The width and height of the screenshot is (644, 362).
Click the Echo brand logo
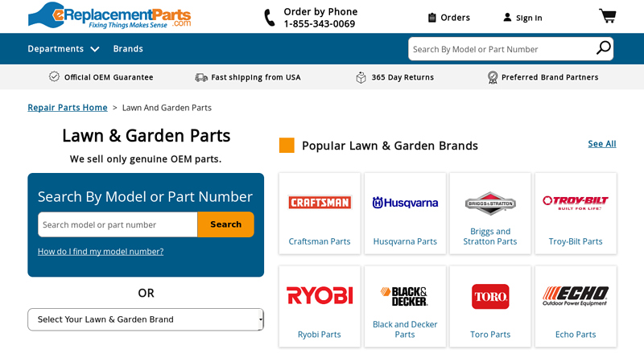tap(576, 296)
